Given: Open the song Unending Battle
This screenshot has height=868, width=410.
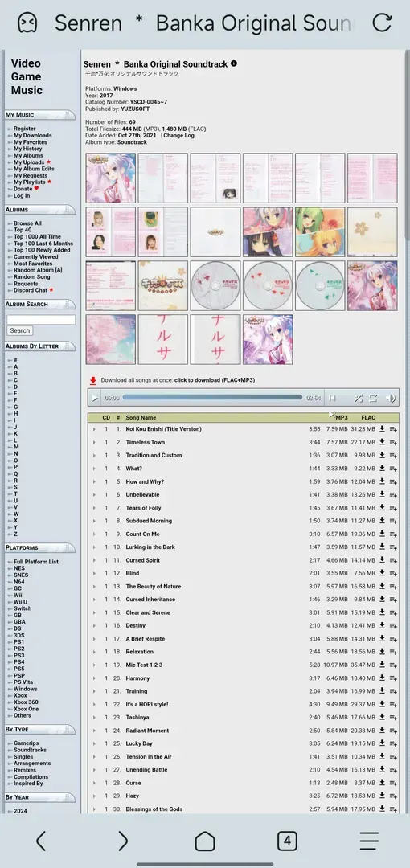Looking at the screenshot, I should tap(146, 769).
